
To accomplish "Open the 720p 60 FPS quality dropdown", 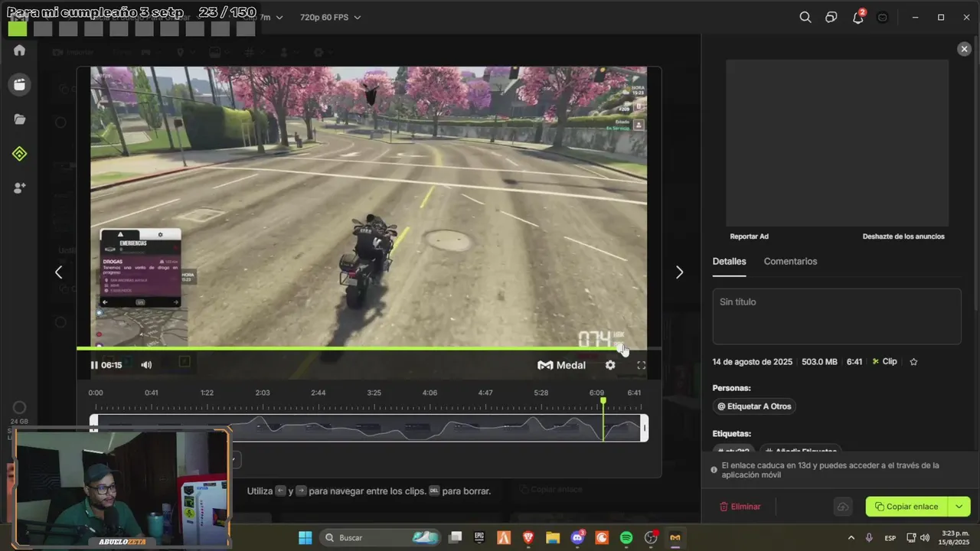I will pyautogui.click(x=330, y=17).
